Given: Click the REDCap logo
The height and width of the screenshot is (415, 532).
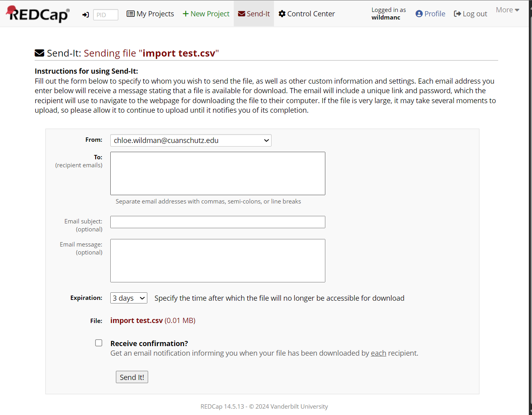Looking at the screenshot, I should click(x=37, y=14).
